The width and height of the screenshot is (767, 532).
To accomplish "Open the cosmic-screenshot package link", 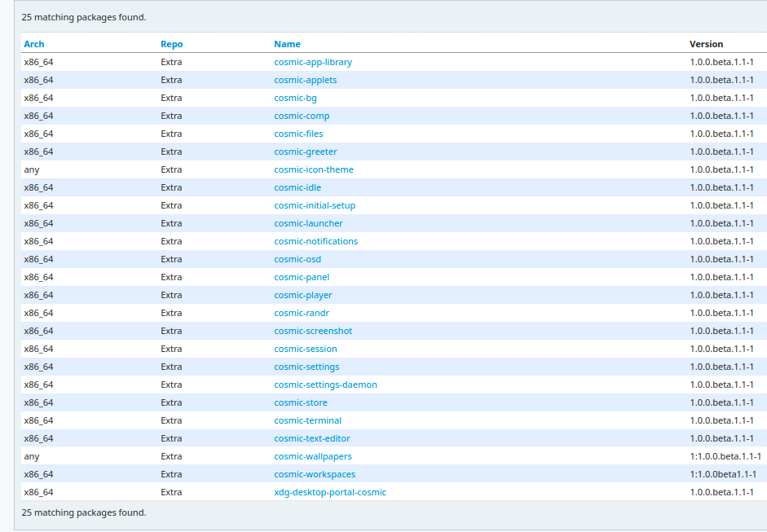I will click(313, 331).
